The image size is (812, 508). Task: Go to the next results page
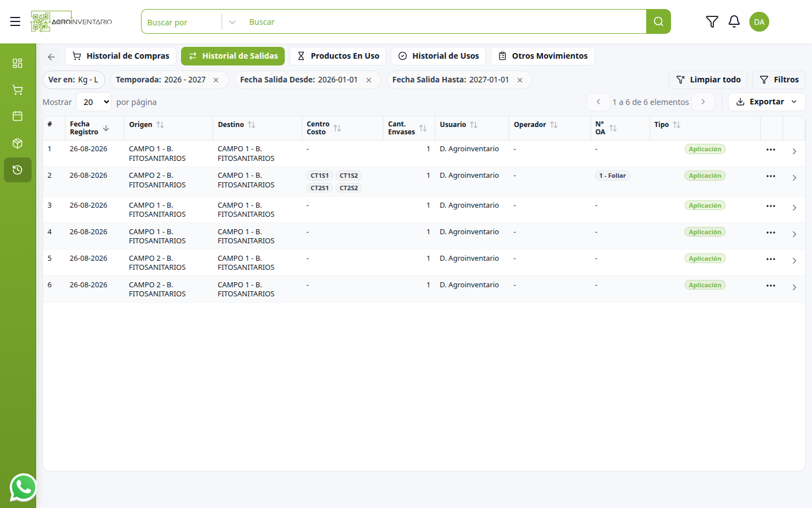(x=703, y=102)
